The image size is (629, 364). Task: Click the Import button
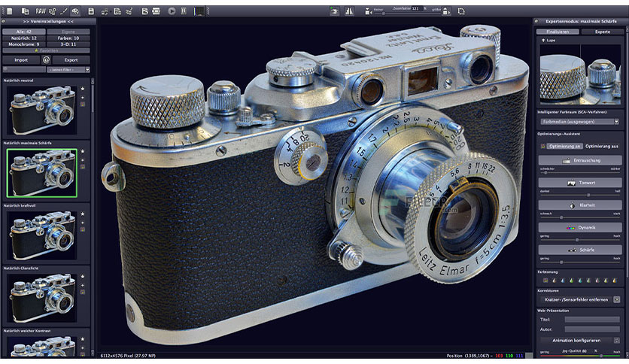21,59
